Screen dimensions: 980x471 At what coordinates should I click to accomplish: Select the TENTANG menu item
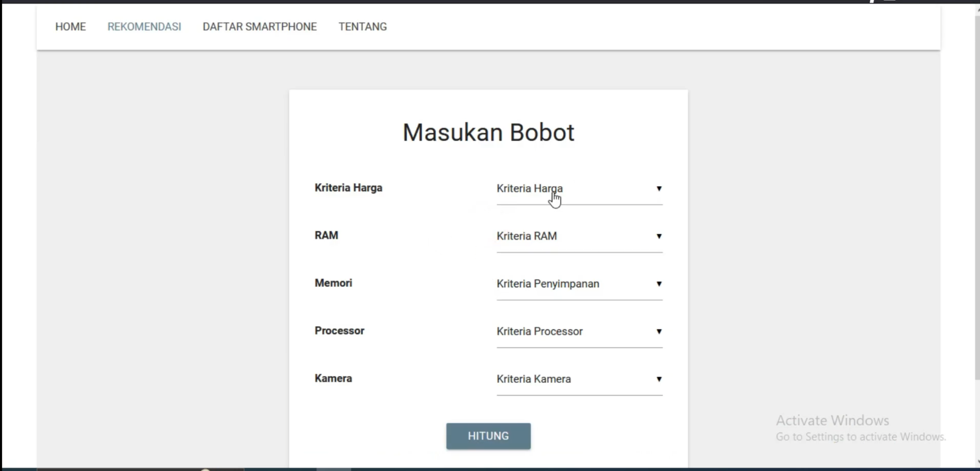(x=362, y=27)
